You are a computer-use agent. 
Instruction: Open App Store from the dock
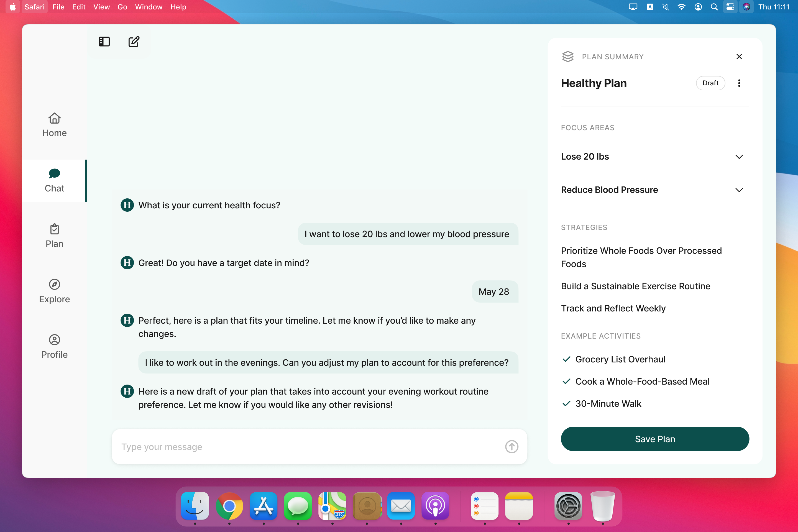click(x=264, y=506)
